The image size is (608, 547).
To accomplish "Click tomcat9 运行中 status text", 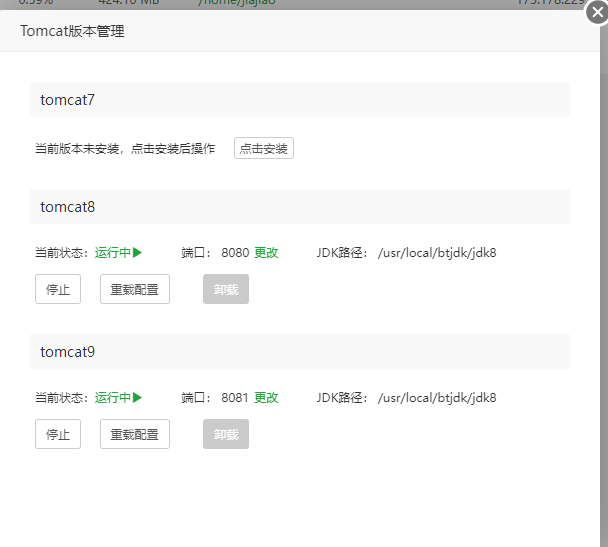I will [113, 398].
